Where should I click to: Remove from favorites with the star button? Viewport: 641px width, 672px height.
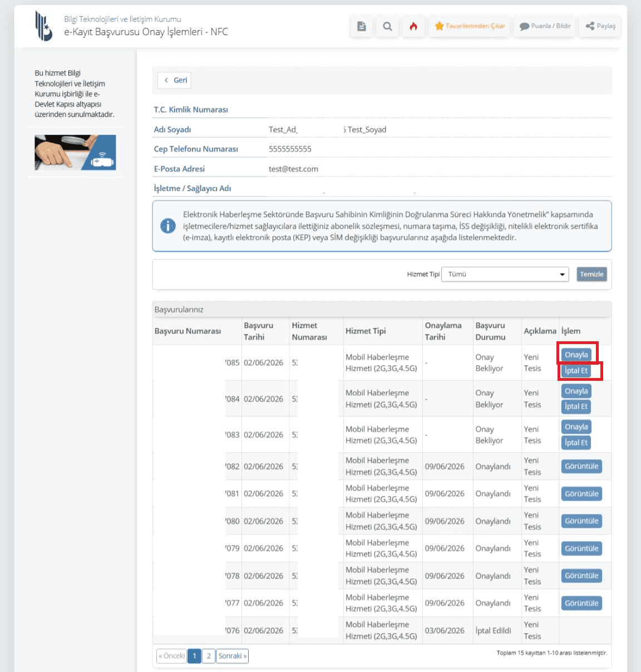470,26
